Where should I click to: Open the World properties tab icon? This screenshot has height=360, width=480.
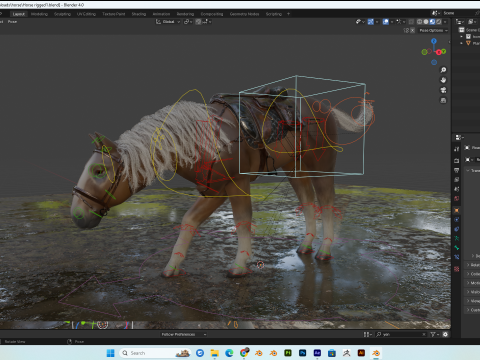(457, 198)
